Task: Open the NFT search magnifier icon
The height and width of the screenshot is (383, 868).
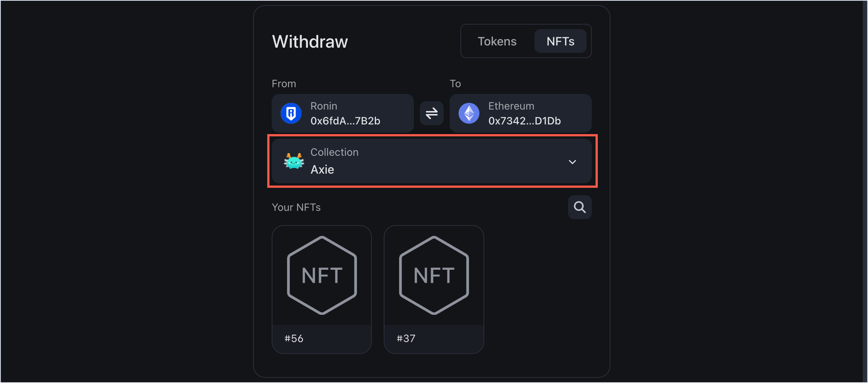Action: point(580,207)
